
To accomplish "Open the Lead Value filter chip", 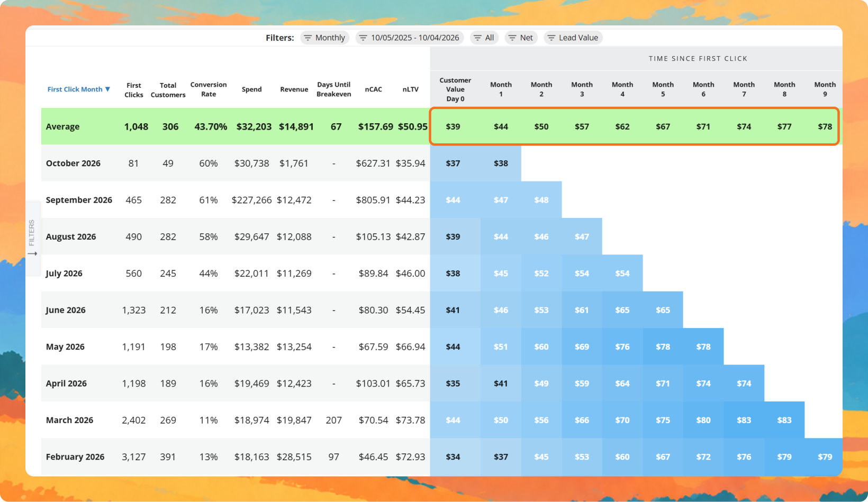I will click(x=573, y=38).
